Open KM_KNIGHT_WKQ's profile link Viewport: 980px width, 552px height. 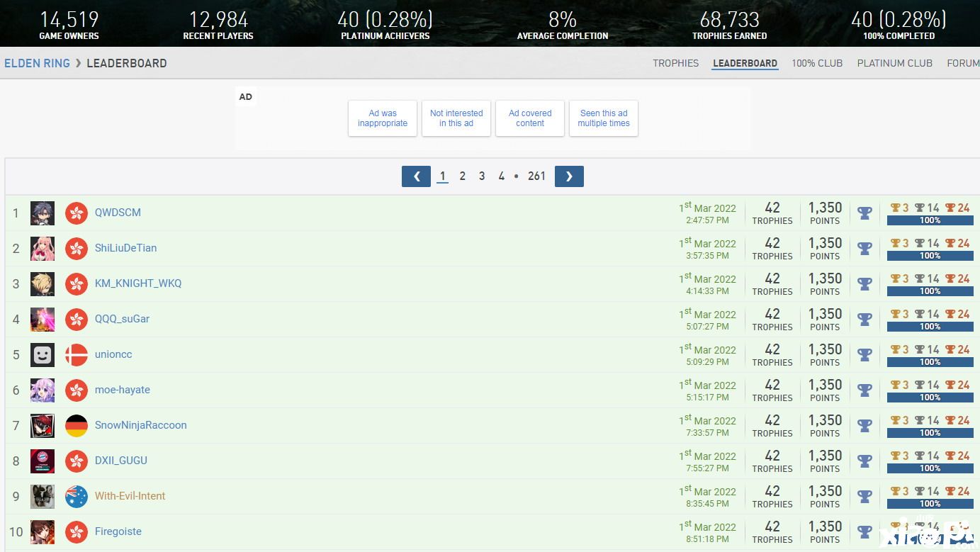point(138,283)
